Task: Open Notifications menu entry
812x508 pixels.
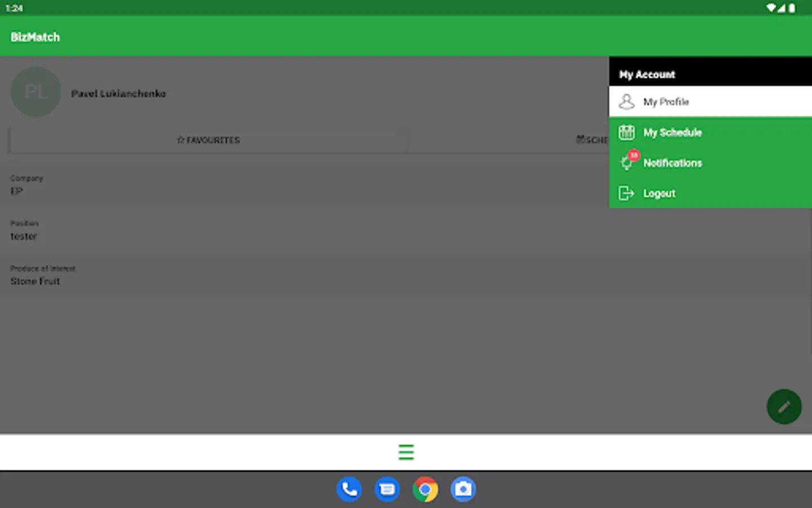Action: [x=710, y=163]
